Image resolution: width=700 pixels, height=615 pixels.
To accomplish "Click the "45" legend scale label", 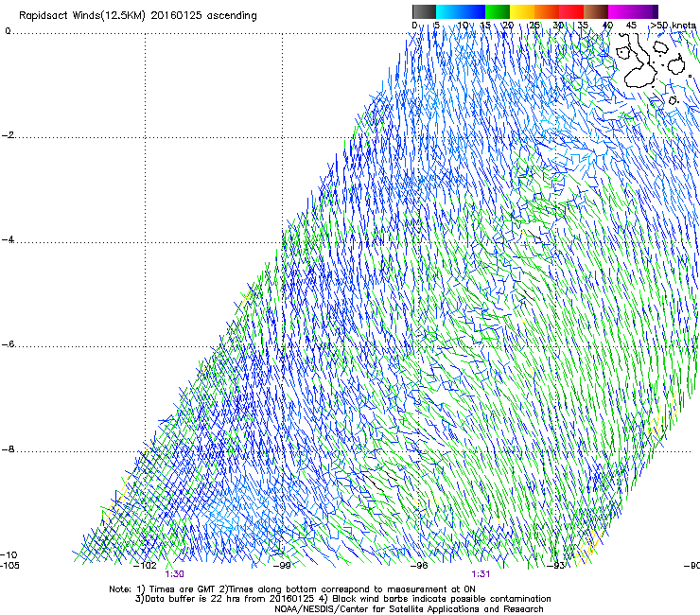I will coord(631,26).
